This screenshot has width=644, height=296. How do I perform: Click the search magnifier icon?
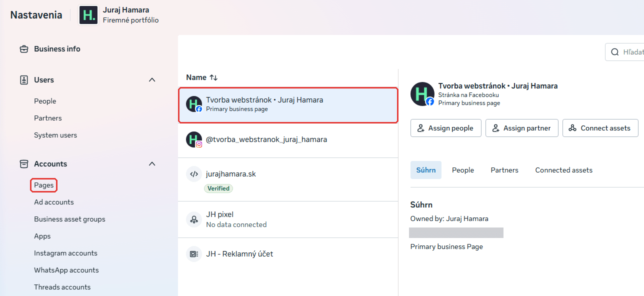614,52
